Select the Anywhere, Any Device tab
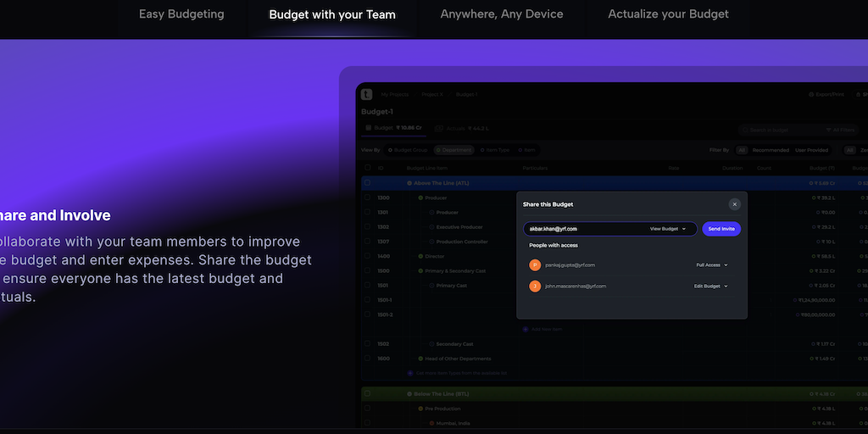Screen dimensions: 868x434 [x=502, y=14]
